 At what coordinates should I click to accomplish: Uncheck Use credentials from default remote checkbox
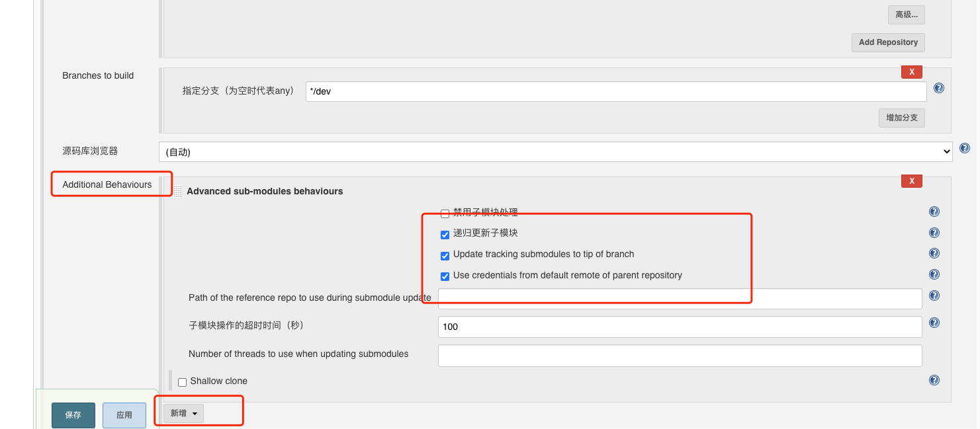click(445, 276)
